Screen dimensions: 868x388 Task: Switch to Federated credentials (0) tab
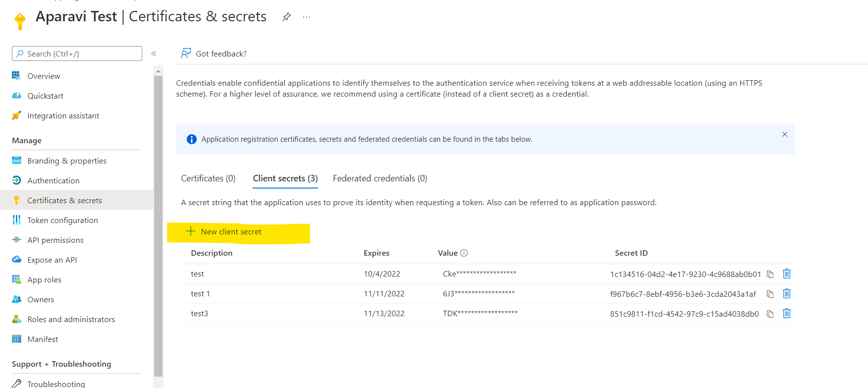point(380,178)
